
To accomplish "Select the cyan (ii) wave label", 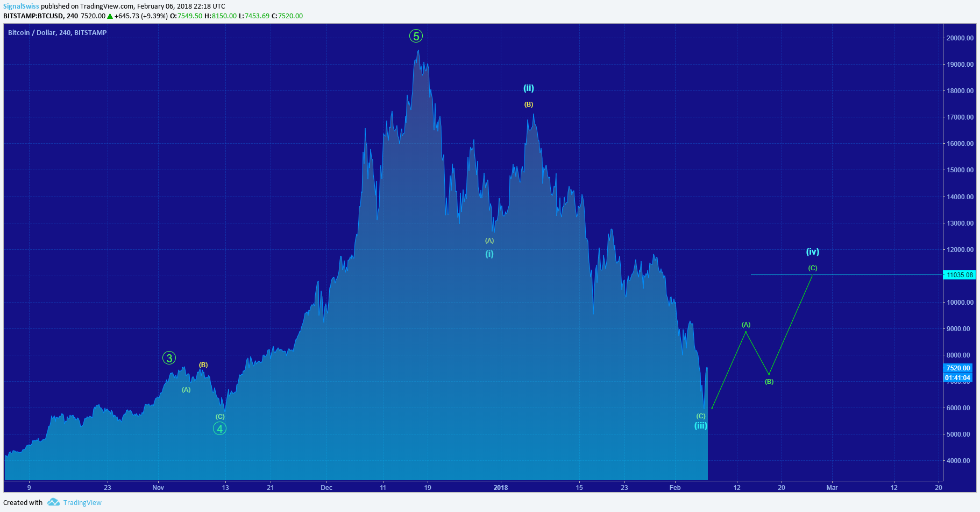I will coord(529,88).
